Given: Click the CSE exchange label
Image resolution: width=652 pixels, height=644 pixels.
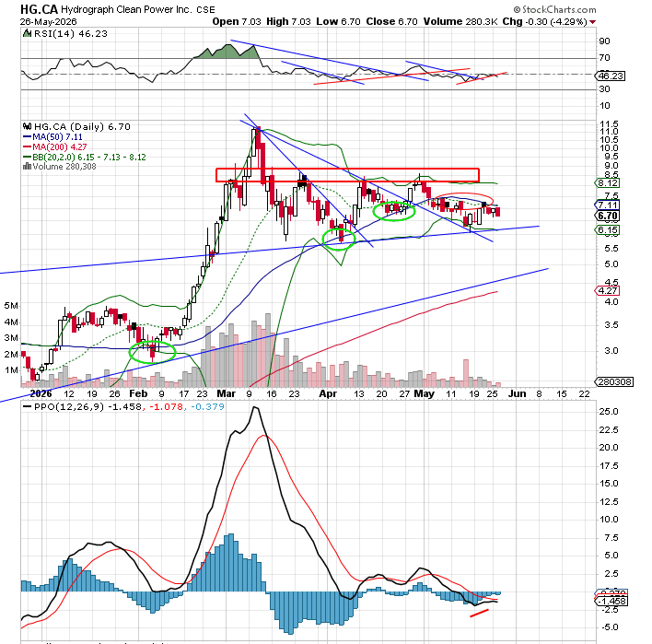Looking at the screenshot, I should pos(205,9).
